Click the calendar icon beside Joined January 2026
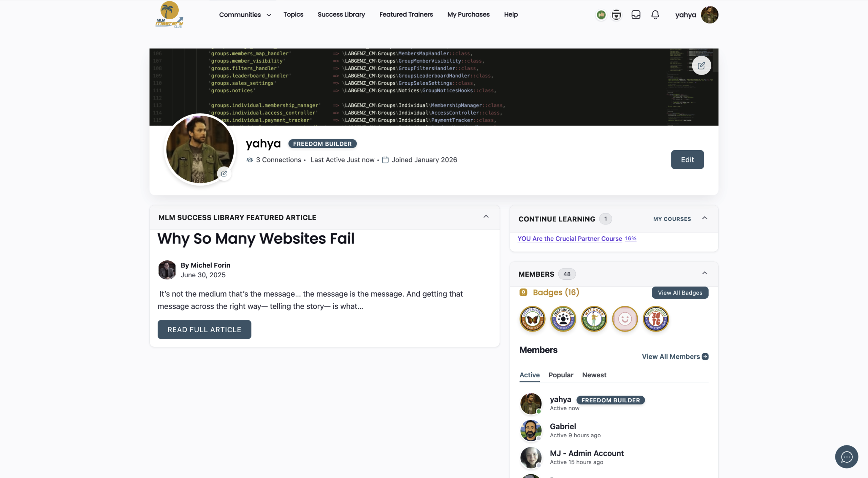This screenshot has height=478, width=868. tap(385, 160)
